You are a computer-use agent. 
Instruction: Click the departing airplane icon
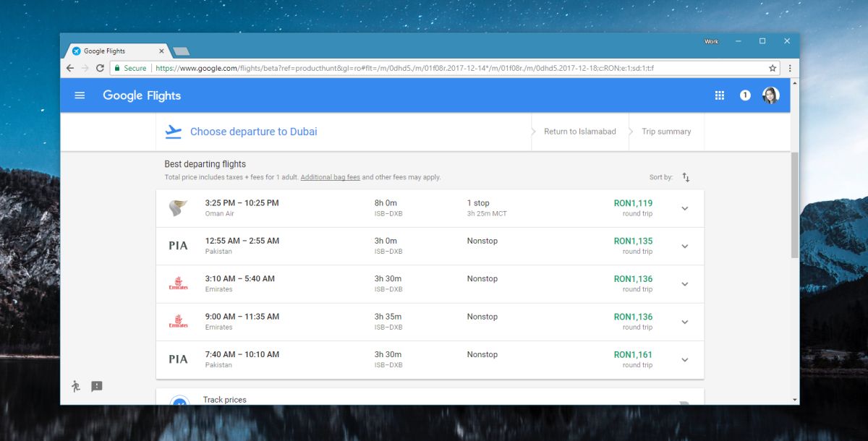pyautogui.click(x=173, y=132)
